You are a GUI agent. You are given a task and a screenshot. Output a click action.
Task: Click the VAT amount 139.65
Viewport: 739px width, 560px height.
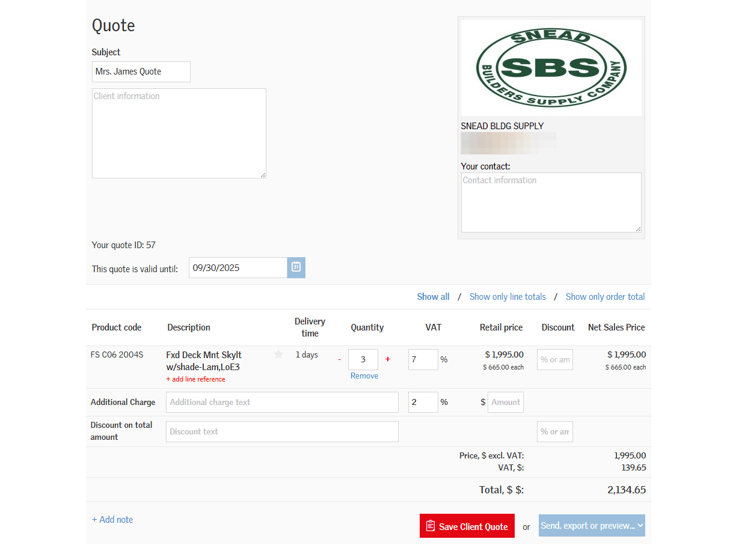click(634, 467)
